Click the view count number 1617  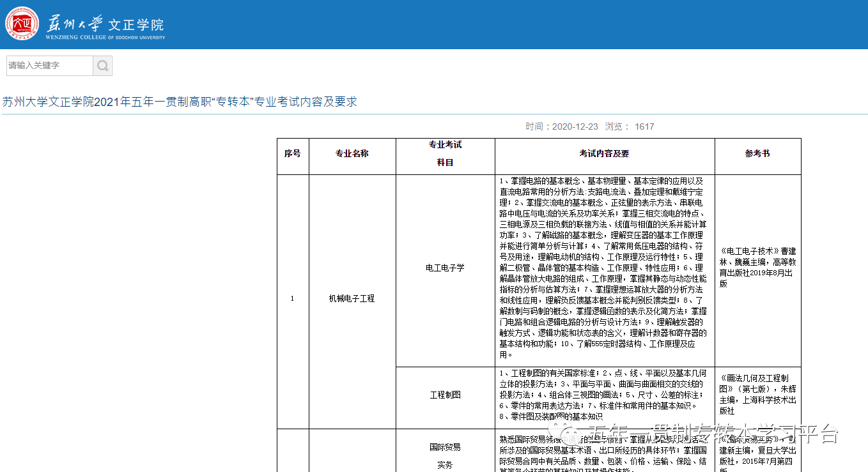[x=645, y=126]
